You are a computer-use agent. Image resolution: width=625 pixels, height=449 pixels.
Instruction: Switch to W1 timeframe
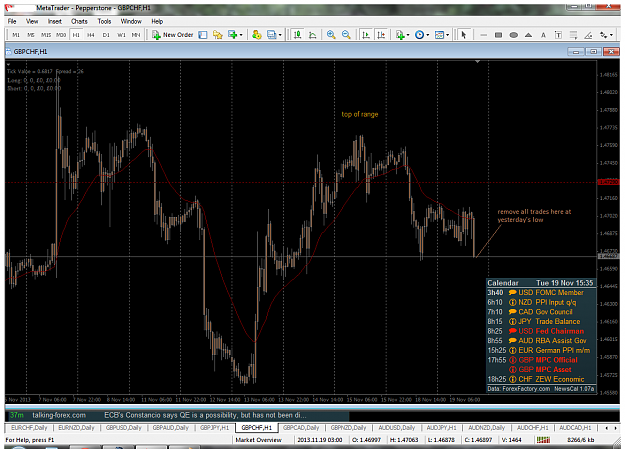tap(121, 35)
